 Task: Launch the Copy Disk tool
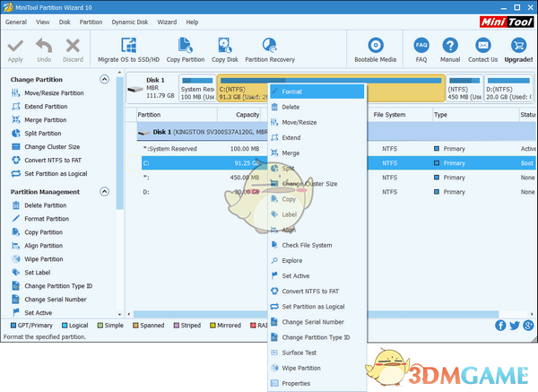(223, 47)
